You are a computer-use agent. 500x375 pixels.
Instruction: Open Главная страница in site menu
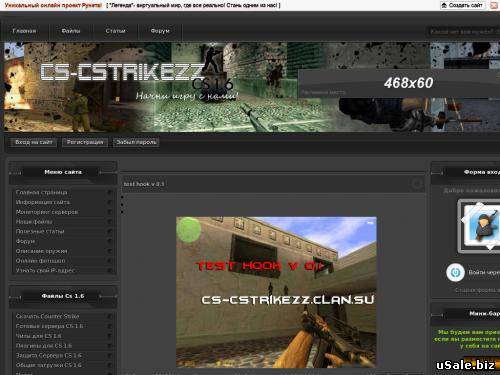click(41, 192)
